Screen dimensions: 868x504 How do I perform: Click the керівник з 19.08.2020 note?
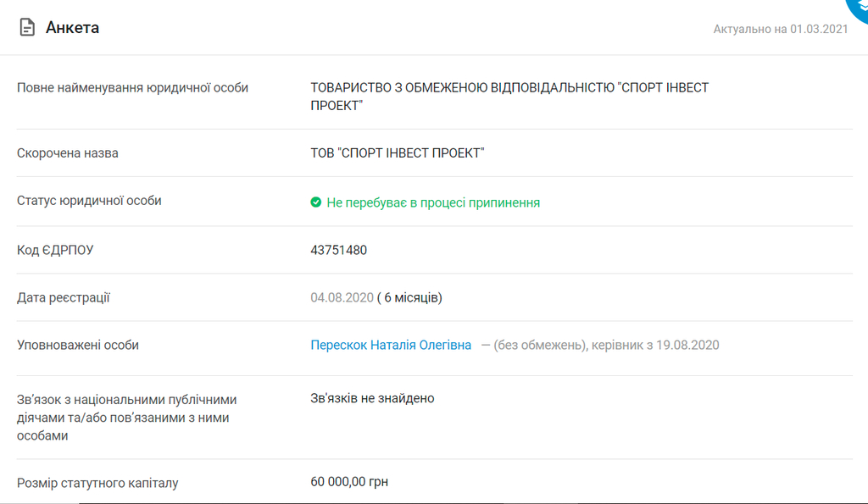point(655,346)
